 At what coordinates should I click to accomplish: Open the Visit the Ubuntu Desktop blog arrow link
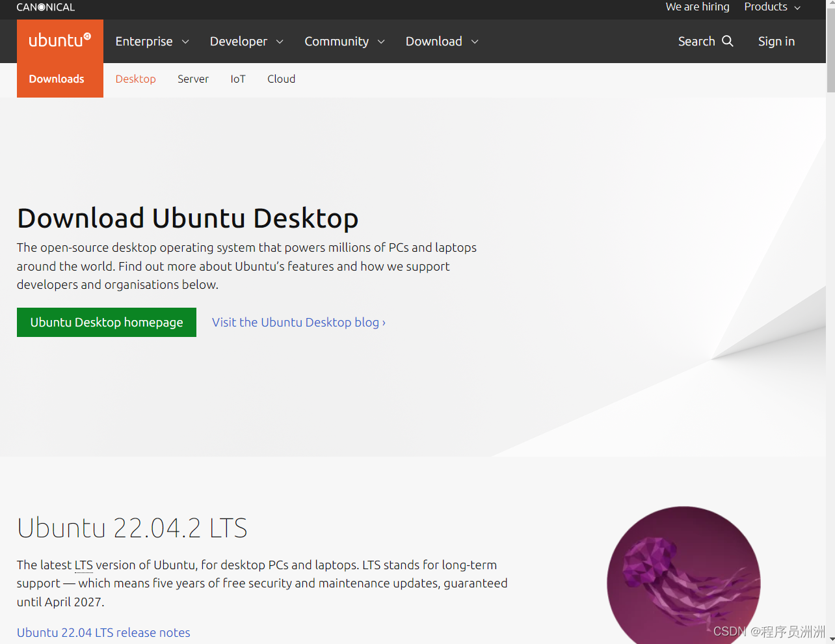pos(298,322)
